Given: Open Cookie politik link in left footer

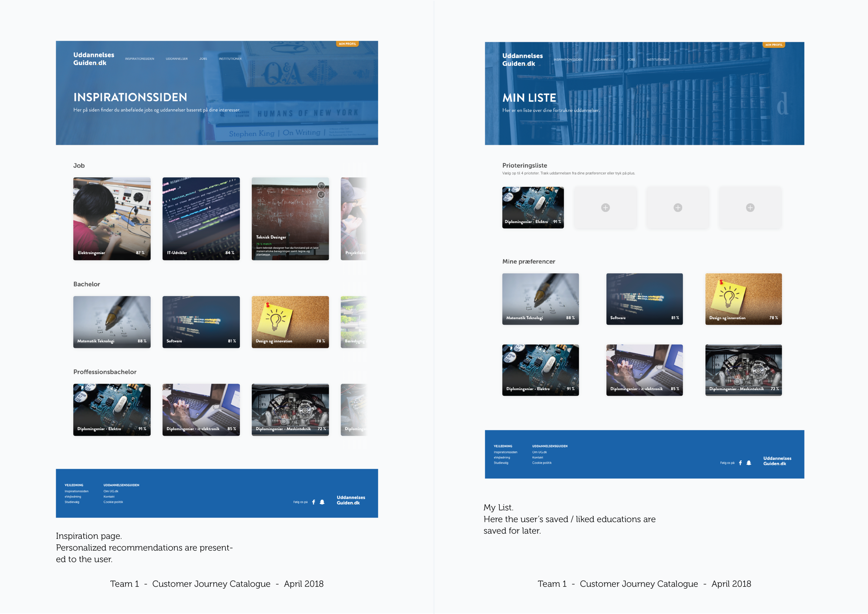Looking at the screenshot, I should 113,502.
